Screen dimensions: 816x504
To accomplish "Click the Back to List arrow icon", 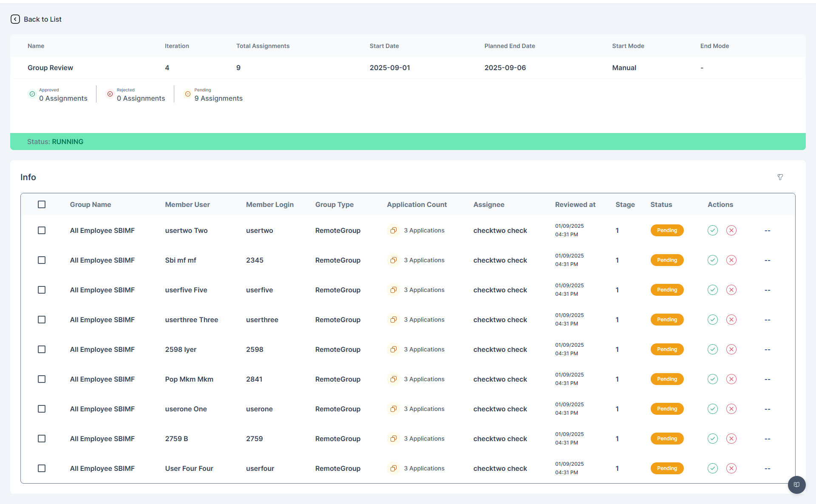I will (x=15, y=19).
